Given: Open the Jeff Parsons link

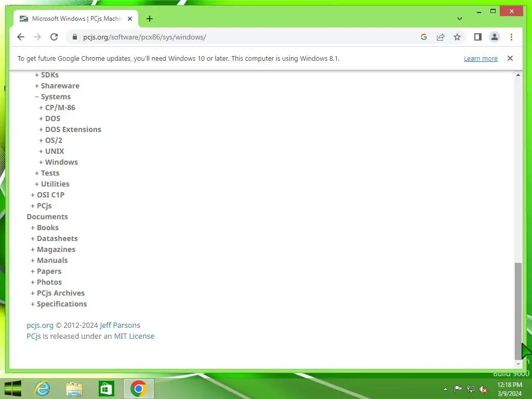Looking at the screenshot, I should (x=120, y=325).
